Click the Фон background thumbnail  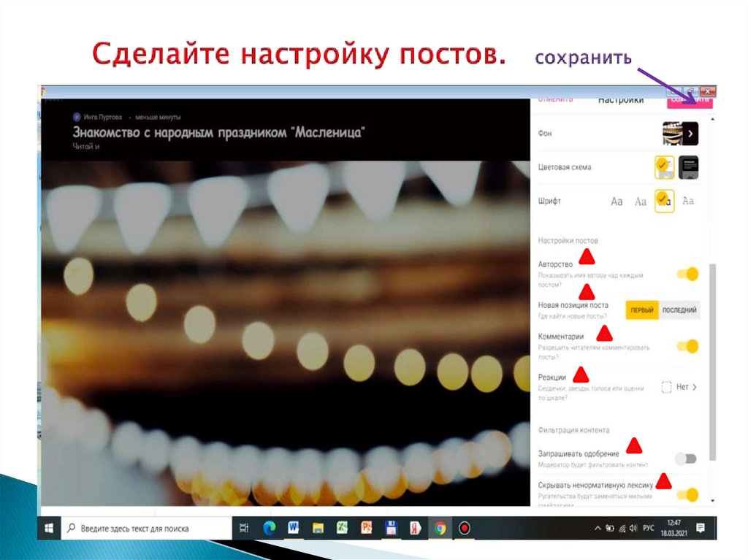(x=672, y=134)
